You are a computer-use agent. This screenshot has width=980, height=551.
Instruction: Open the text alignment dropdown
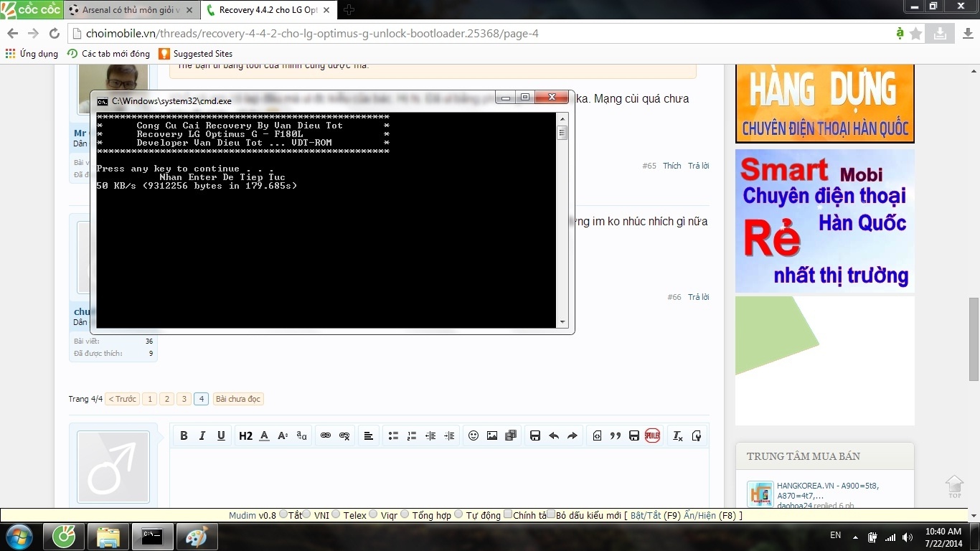coord(369,435)
